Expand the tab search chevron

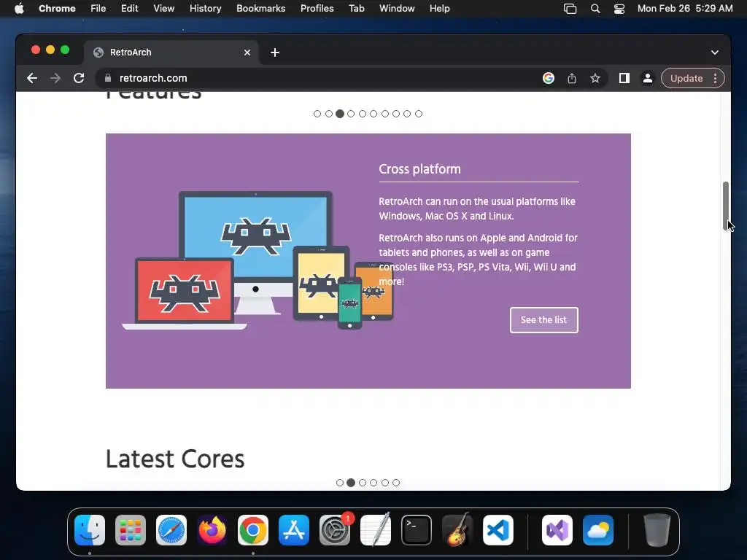[x=715, y=52]
